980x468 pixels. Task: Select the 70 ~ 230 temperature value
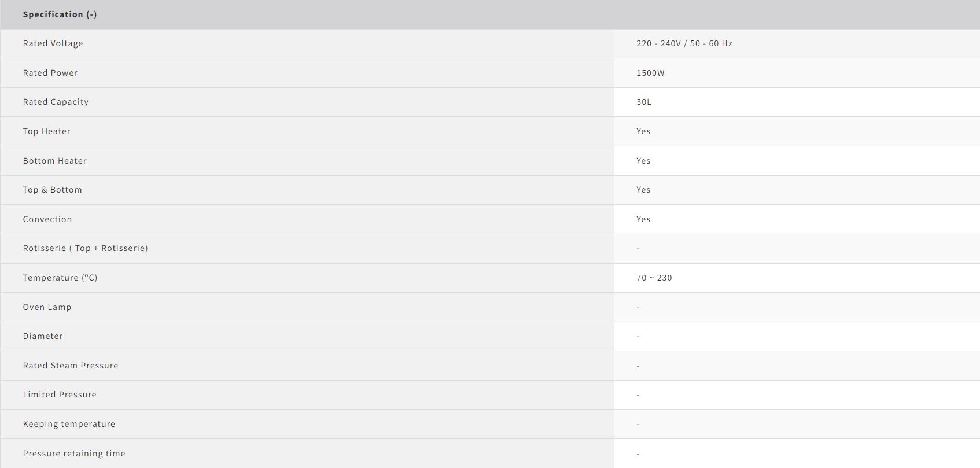click(x=654, y=278)
